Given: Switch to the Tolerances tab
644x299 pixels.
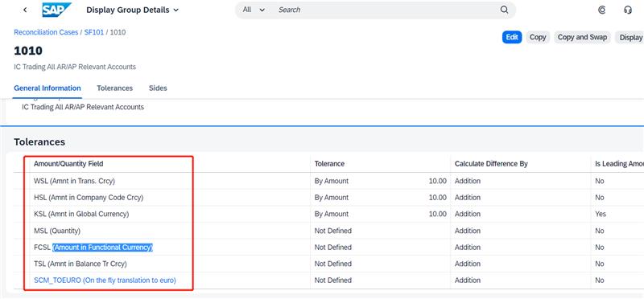Looking at the screenshot, I should [x=114, y=88].
